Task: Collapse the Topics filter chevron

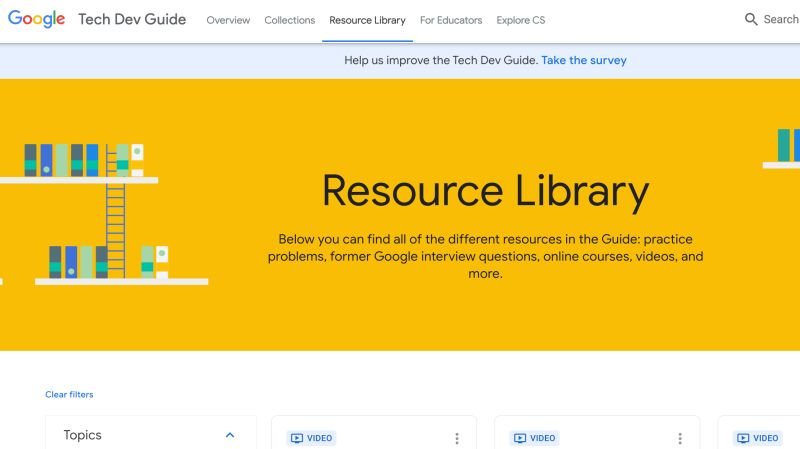Action: 230,435
